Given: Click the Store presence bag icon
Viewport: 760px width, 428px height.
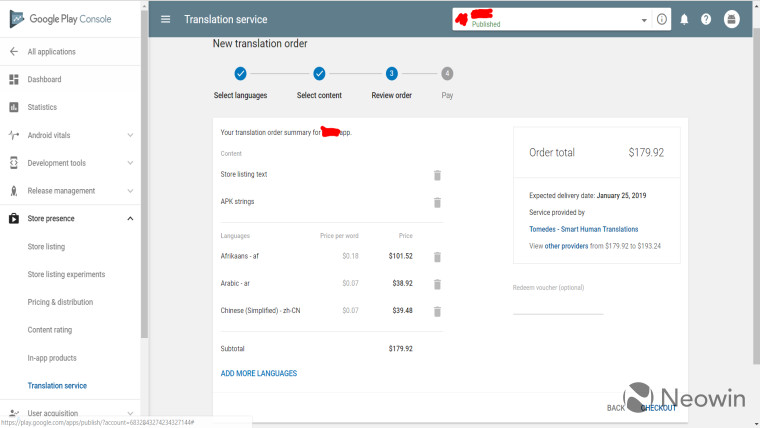Looking at the screenshot, I should pos(14,219).
